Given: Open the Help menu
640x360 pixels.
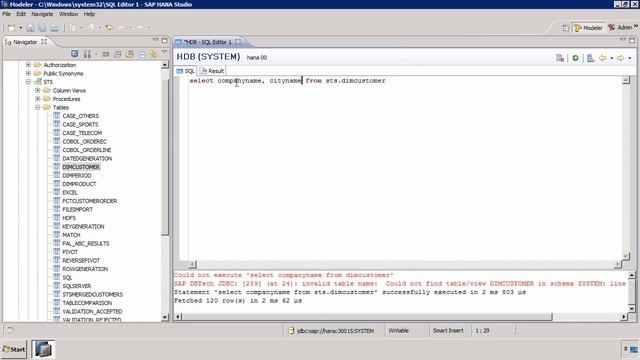Looking at the screenshot, I should [89, 14].
